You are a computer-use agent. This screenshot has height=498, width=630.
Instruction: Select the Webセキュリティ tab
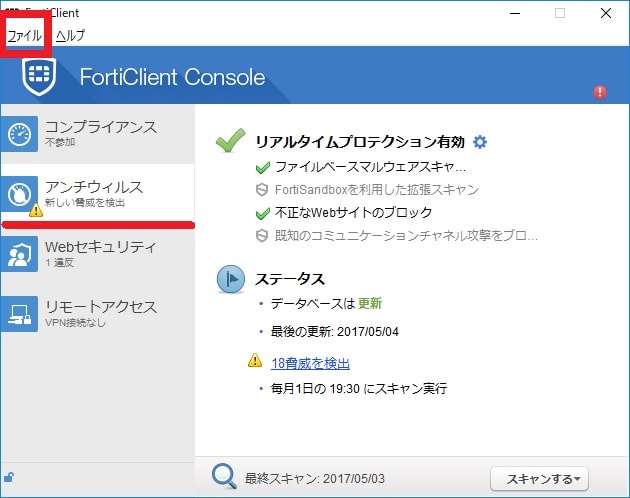click(x=98, y=254)
